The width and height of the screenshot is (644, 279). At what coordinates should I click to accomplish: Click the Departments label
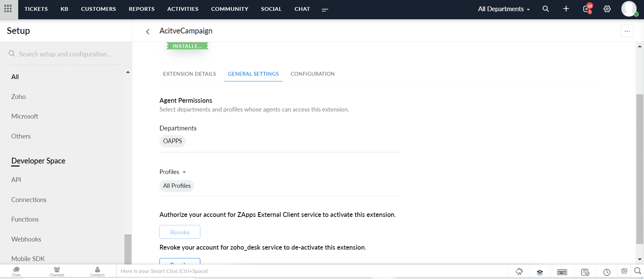click(178, 128)
